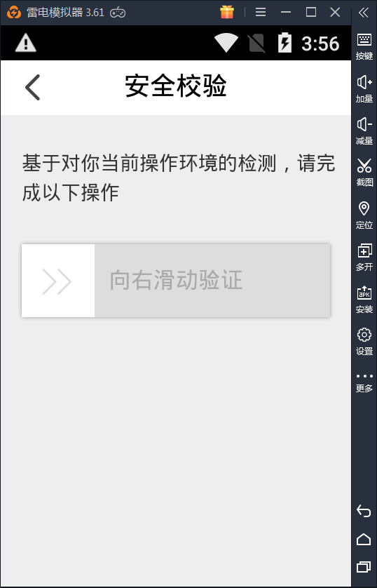Take a screenshot with 截图 scissors
The height and width of the screenshot is (588, 377).
pos(364,173)
